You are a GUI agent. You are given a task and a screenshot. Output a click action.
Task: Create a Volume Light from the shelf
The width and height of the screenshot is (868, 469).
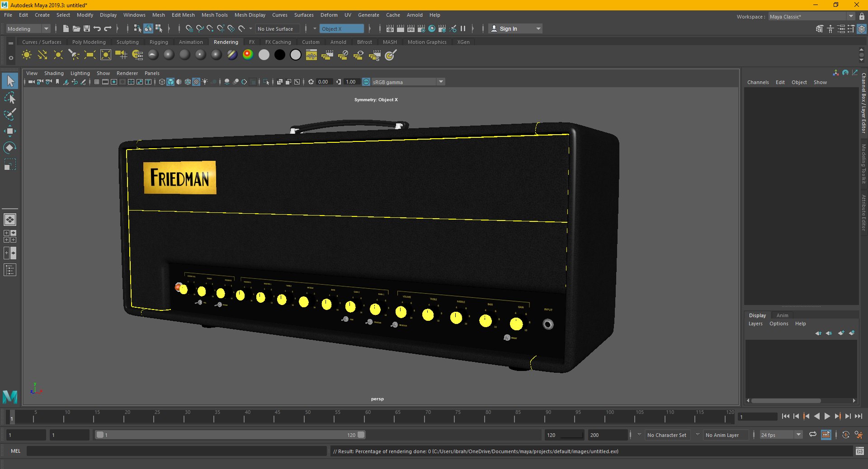tap(105, 55)
